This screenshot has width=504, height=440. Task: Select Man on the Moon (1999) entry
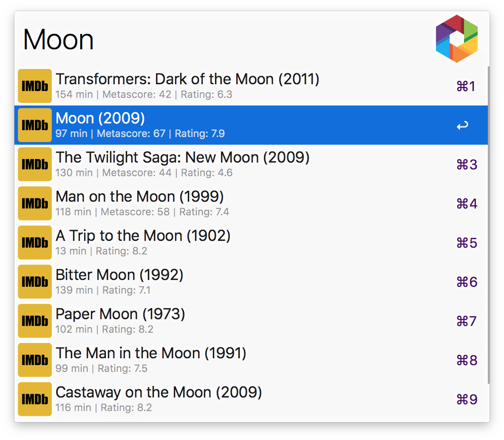[x=139, y=197]
